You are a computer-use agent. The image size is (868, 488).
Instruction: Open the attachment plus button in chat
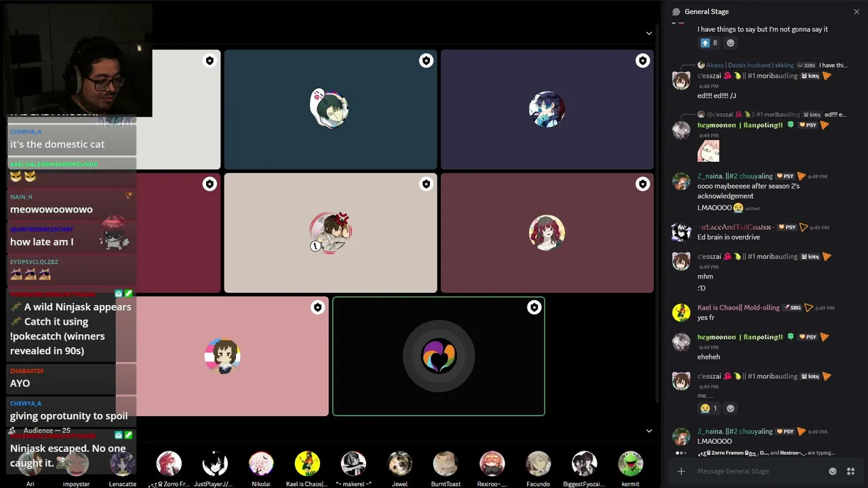click(x=681, y=471)
